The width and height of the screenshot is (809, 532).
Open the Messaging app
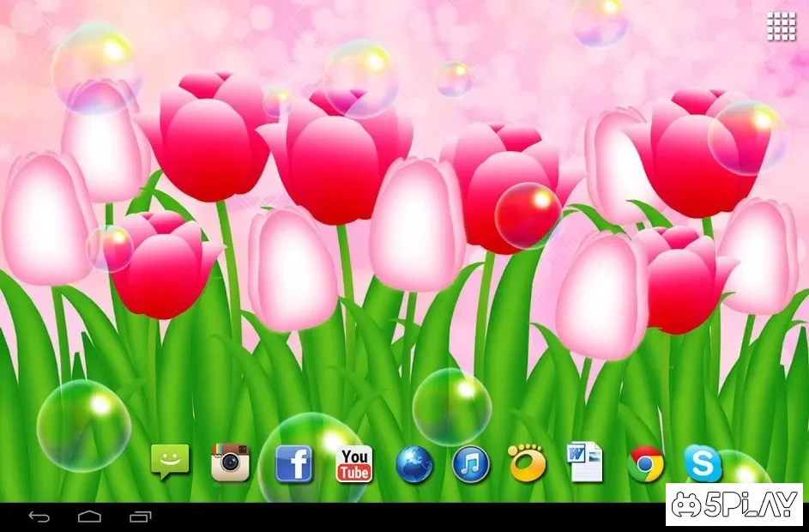(x=169, y=462)
